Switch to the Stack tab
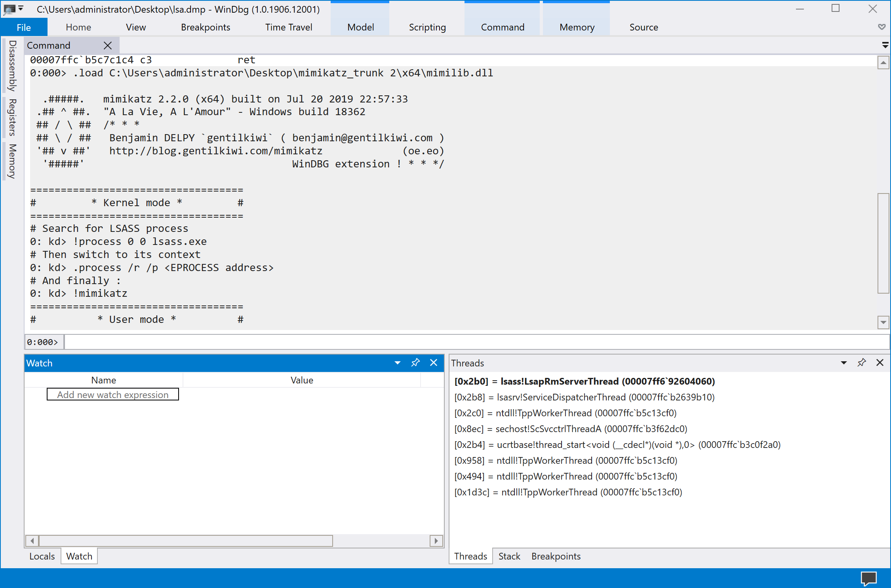Viewport: 891px width, 588px height. click(509, 556)
